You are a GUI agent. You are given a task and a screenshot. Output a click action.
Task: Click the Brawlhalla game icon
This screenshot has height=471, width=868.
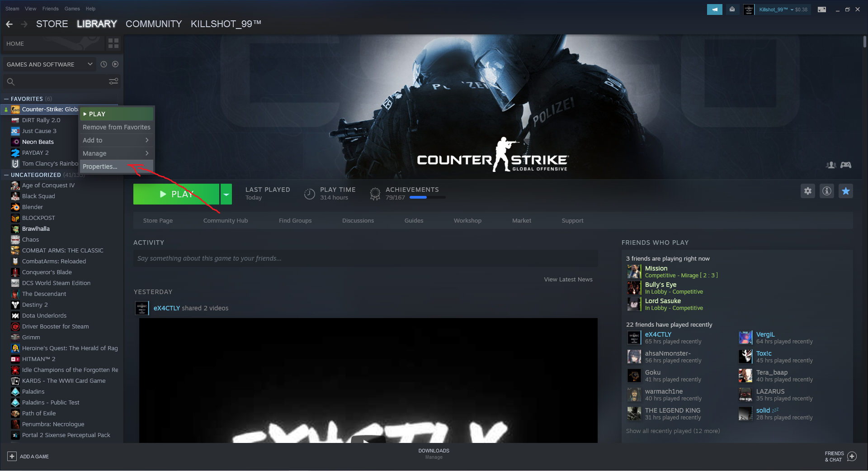click(15, 229)
